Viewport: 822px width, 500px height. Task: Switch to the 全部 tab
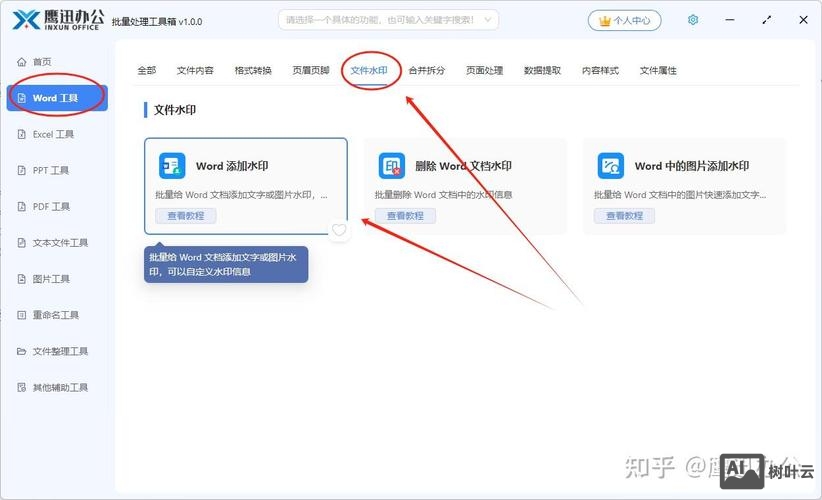click(147, 70)
